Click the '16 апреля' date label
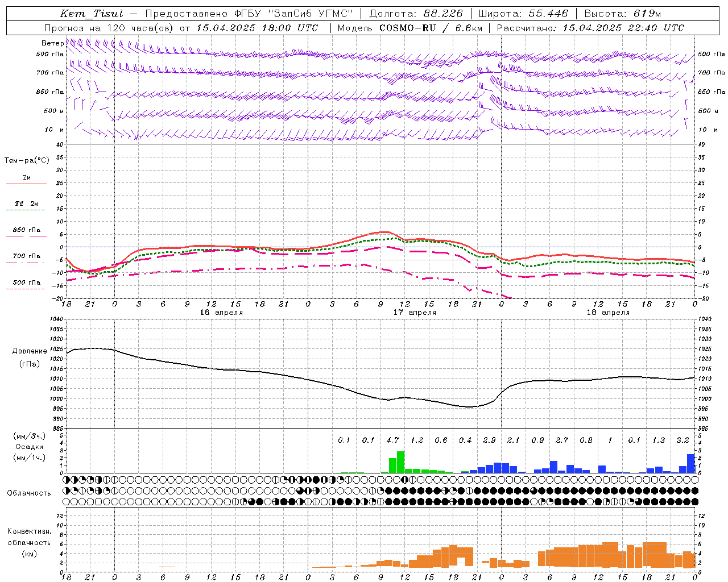This screenshot has width=728, height=582. click(221, 313)
